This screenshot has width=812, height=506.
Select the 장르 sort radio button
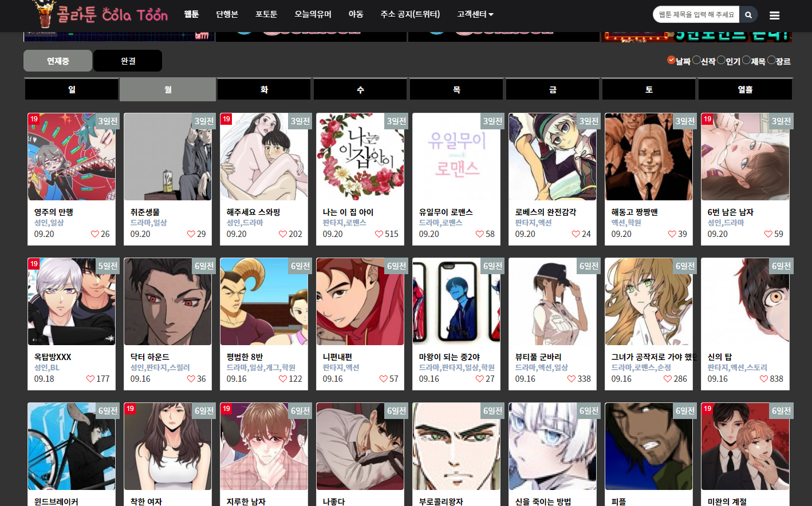coord(772,60)
